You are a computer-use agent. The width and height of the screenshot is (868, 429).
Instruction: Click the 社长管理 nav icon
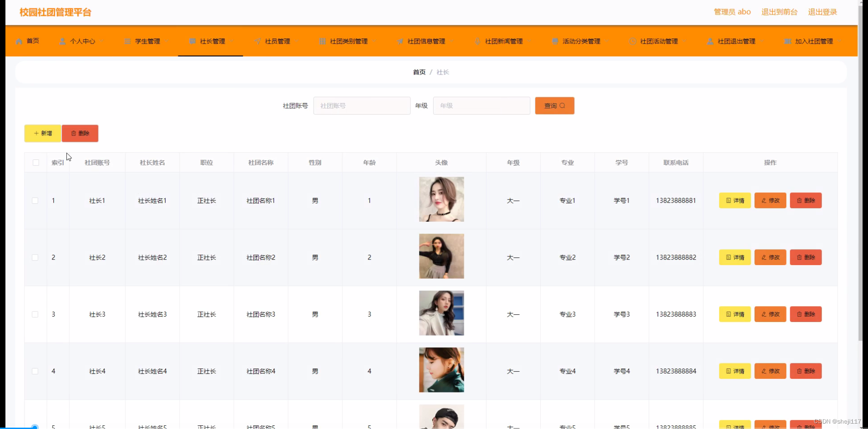click(192, 41)
